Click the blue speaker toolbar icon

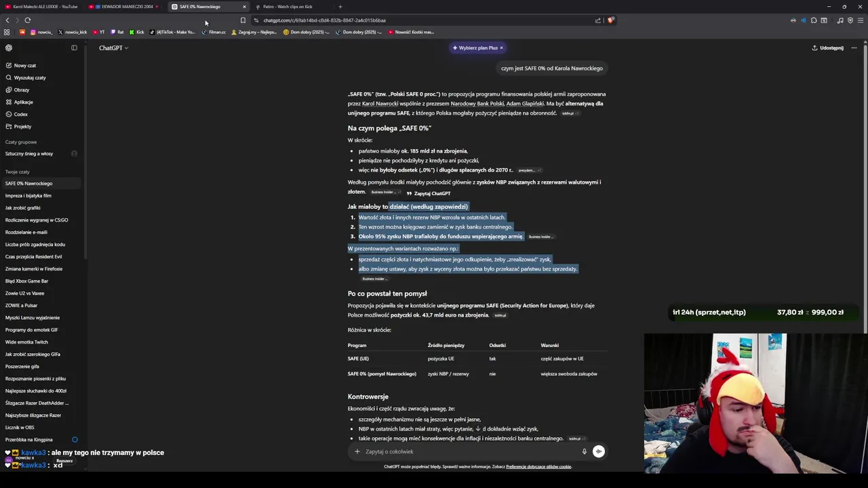pos(804,20)
